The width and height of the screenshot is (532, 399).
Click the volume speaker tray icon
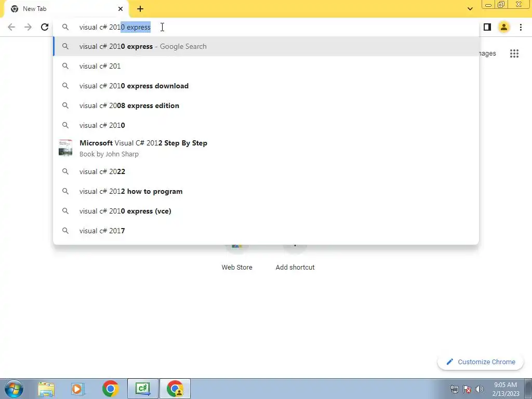coord(480,389)
